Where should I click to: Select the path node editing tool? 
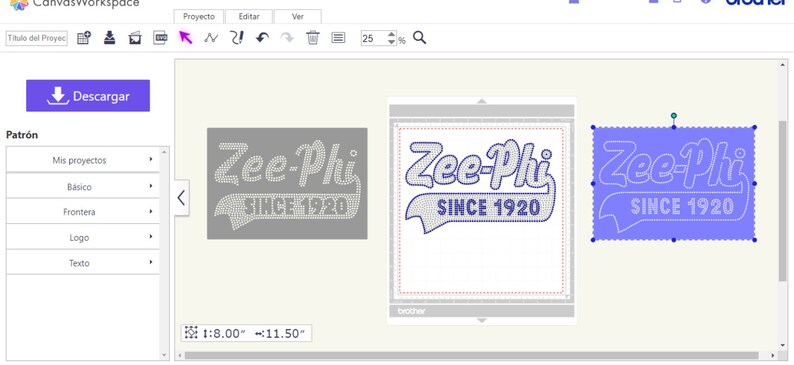pos(211,38)
